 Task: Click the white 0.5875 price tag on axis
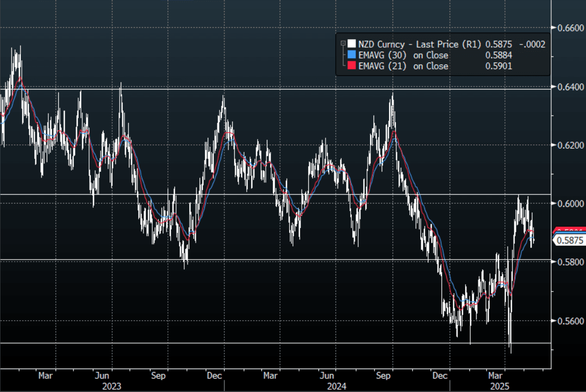569,241
